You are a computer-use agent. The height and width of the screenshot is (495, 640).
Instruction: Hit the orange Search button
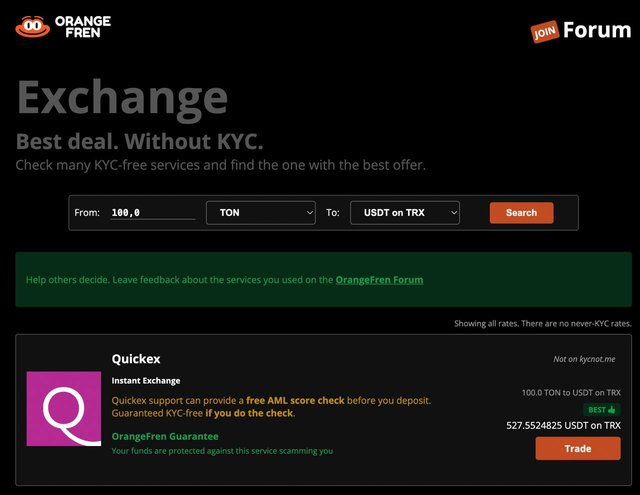[521, 213]
